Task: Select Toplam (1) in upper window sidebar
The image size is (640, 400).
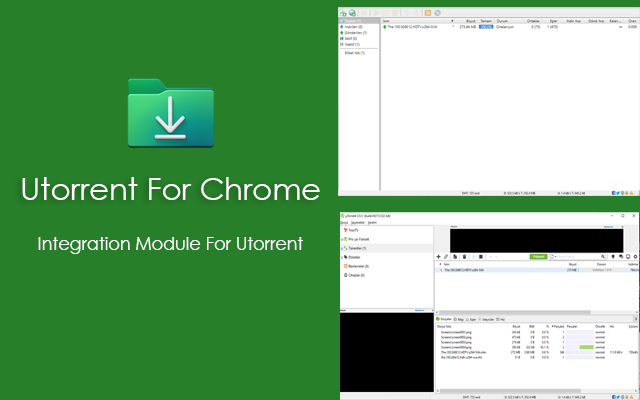Action: [359, 21]
